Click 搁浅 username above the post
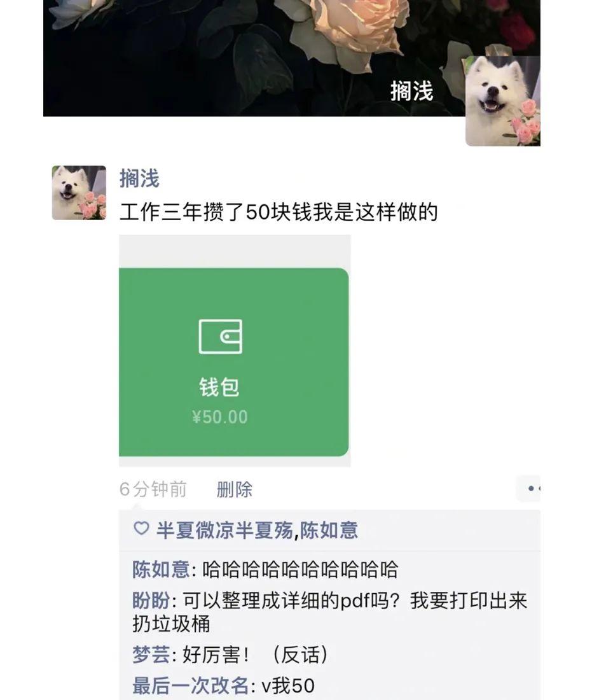592x700 pixels. click(x=139, y=179)
